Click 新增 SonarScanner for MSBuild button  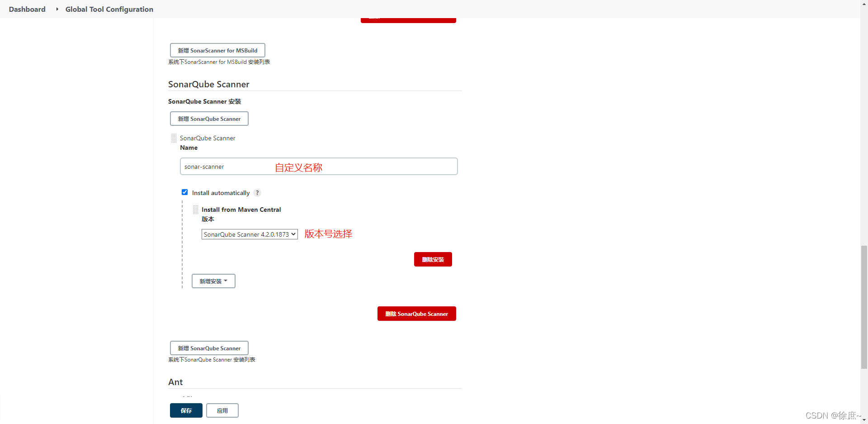tap(217, 50)
